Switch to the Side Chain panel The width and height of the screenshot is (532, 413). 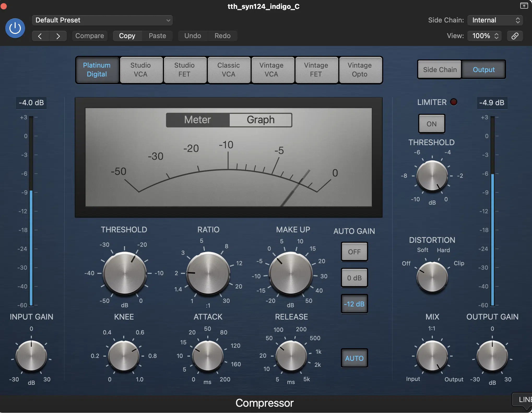[x=440, y=70]
